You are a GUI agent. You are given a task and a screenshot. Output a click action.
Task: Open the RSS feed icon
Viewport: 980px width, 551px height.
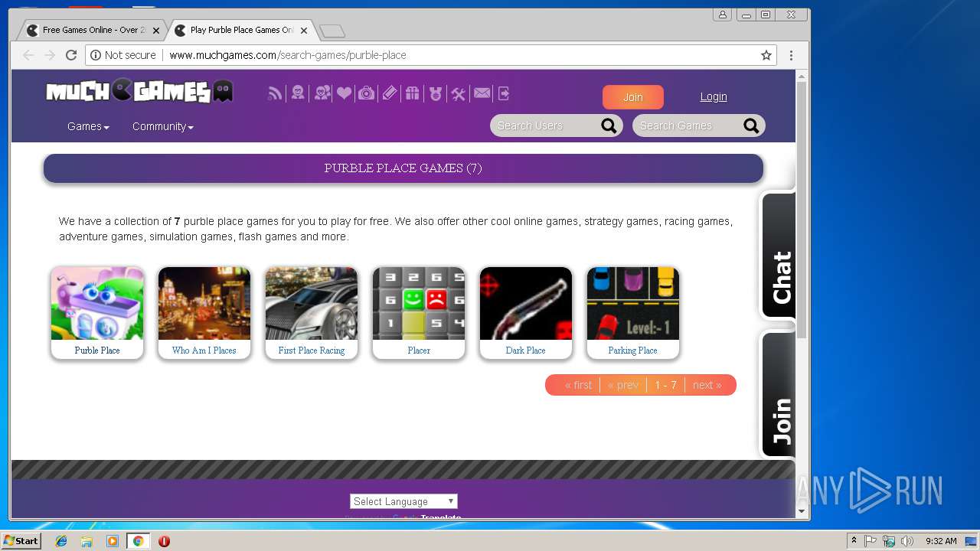[275, 93]
